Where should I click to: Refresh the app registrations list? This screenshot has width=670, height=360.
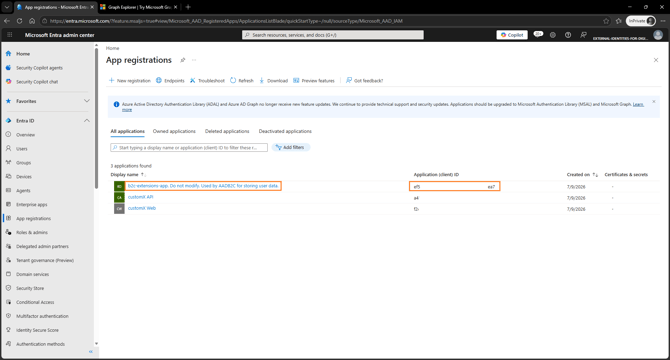tap(242, 80)
